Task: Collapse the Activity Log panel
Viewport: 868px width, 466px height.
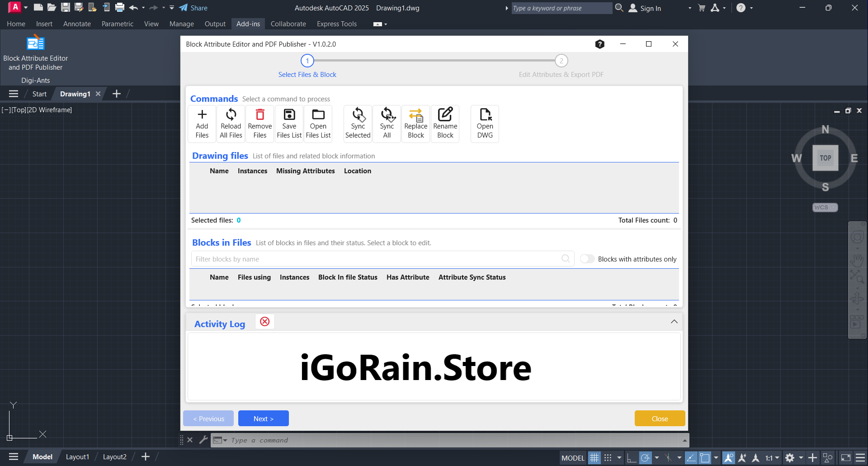Action: 674,321
